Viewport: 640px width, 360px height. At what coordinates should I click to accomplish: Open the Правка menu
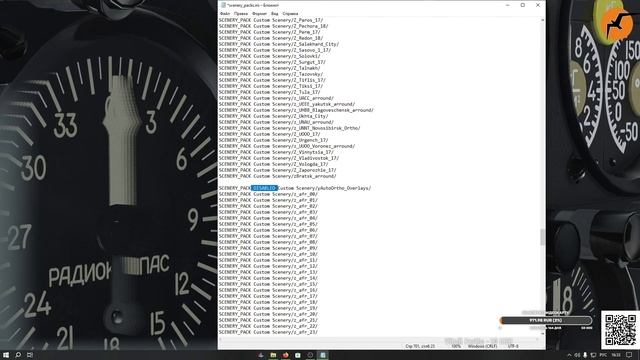[241, 13]
